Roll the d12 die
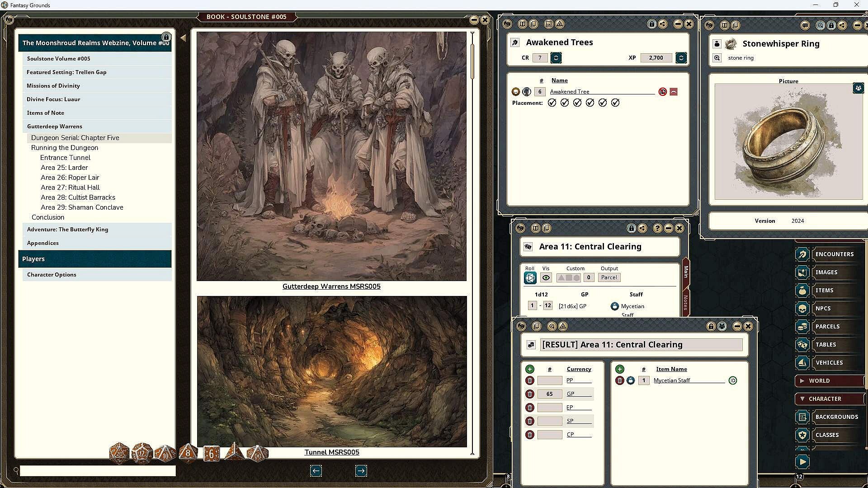Image resolution: width=868 pixels, height=488 pixels. (142, 453)
